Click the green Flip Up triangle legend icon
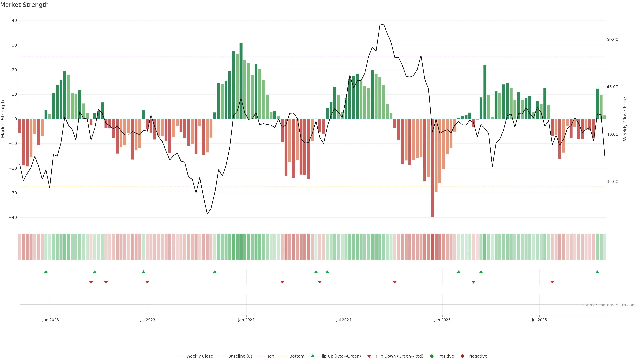The width and height of the screenshot is (644, 362). pos(312,356)
